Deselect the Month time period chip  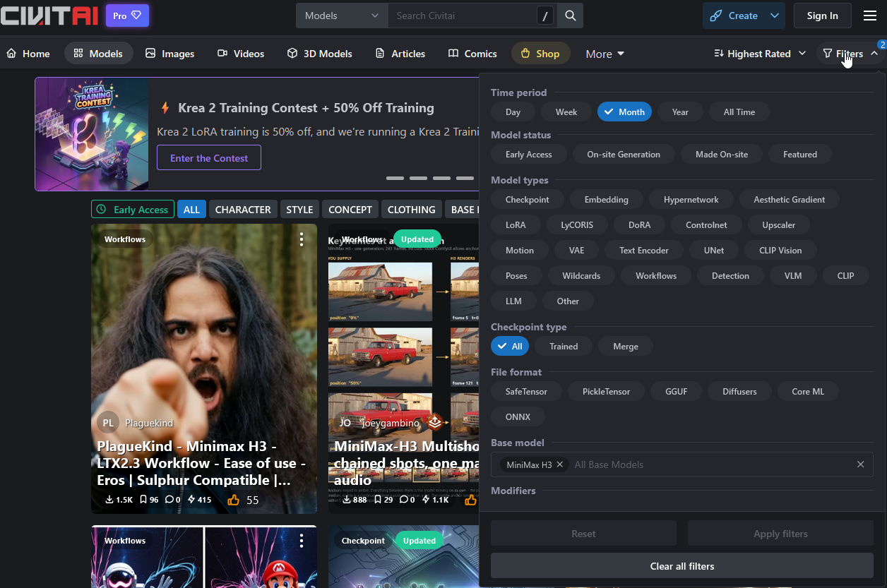point(624,112)
